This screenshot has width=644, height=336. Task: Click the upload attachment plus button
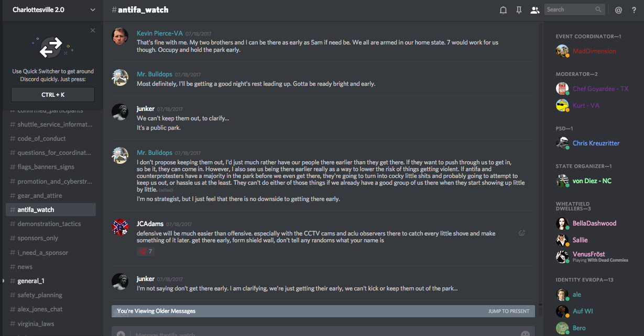click(121, 333)
